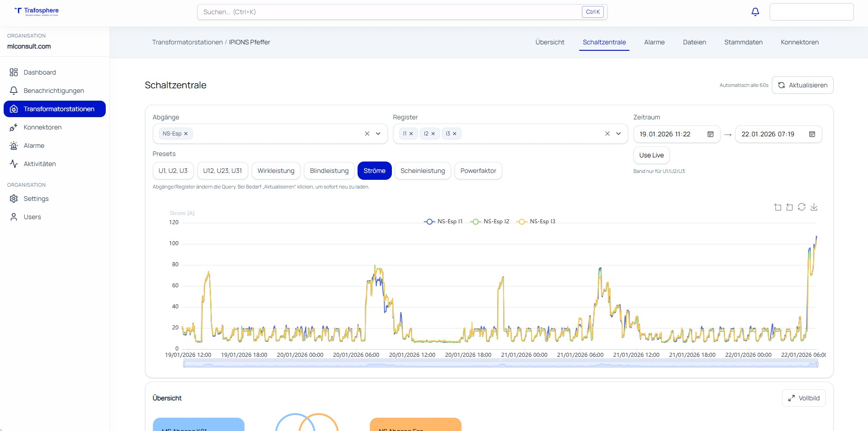Click the chart area zoom icon
868x431 pixels.
778,207
